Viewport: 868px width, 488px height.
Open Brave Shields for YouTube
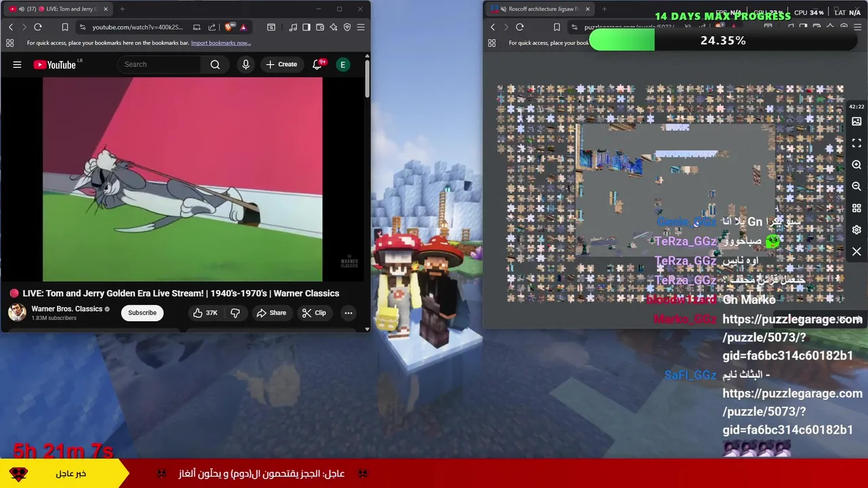tap(229, 27)
